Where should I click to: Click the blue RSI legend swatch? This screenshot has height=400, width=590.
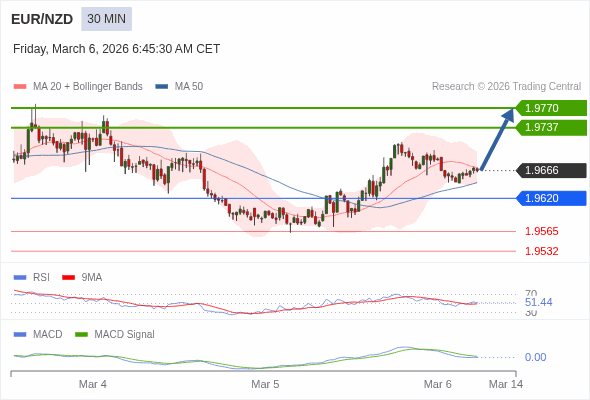[20, 278]
